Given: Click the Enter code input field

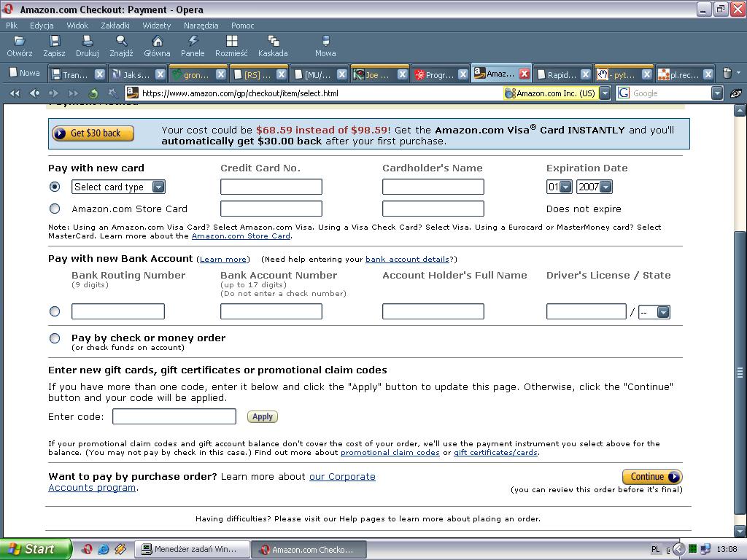Looking at the screenshot, I should click(x=174, y=416).
